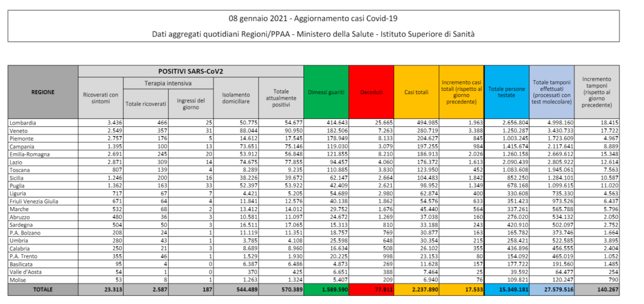
Task: Select the Totale ricoverati subheader
Action: point(146,104)
